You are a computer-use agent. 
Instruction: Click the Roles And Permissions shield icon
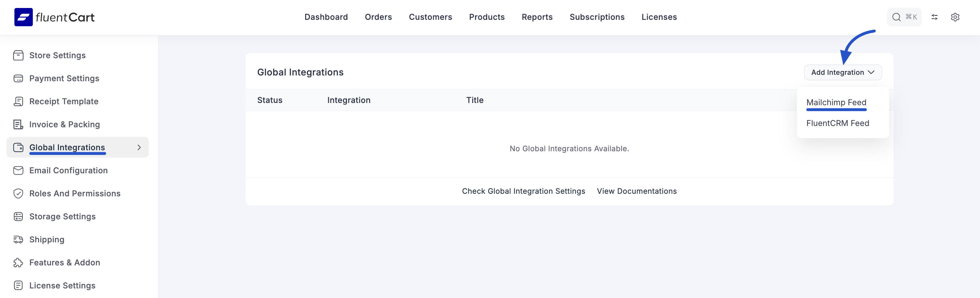point(18,193)
